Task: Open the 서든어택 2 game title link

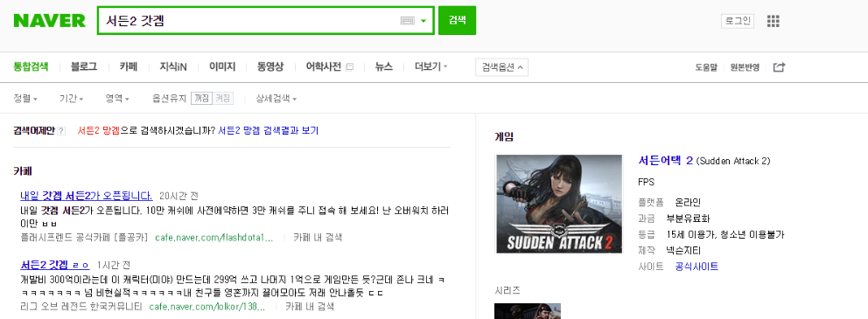Action: pos(665,161)
